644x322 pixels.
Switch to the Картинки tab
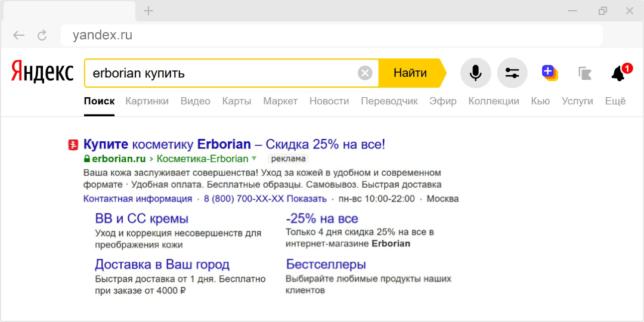pyautogui.click(x=147, y=101)
